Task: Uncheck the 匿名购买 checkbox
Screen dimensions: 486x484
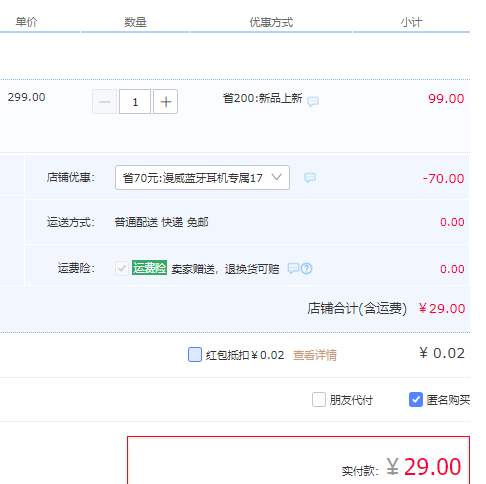Action: [416, 399]
